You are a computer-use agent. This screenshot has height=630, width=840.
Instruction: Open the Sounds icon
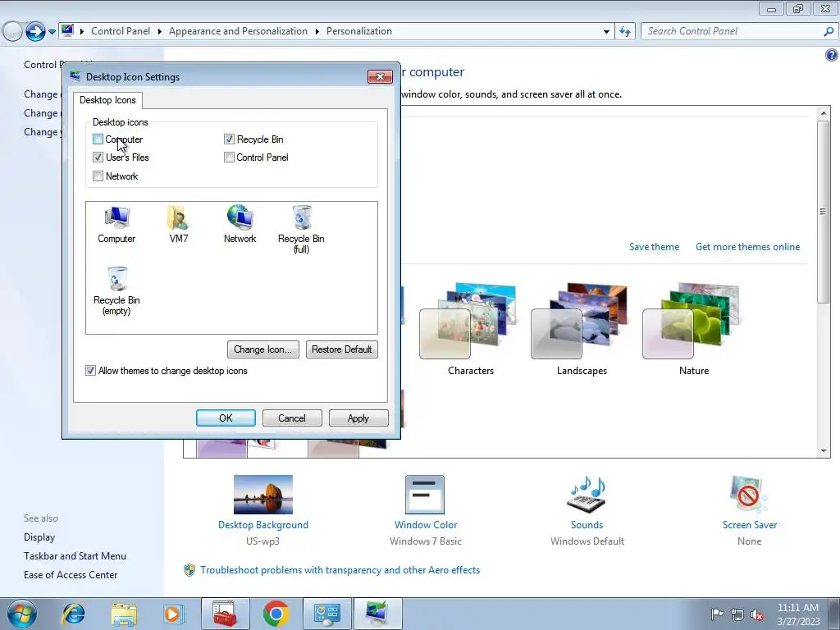[x=587, y=495]
